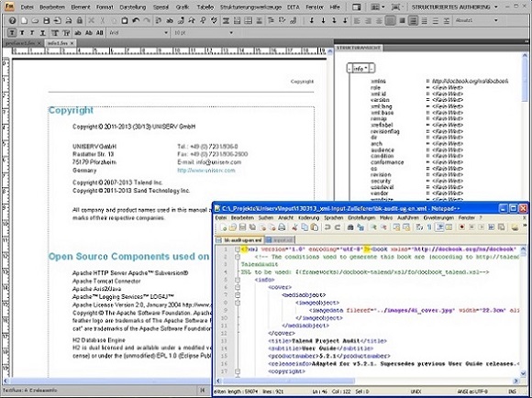The height and width of the screenshot is (398, 532).
Task: Click the lock icon in FrameMaker toolbar
Action: pyautogui.click(x=80, y=21)
